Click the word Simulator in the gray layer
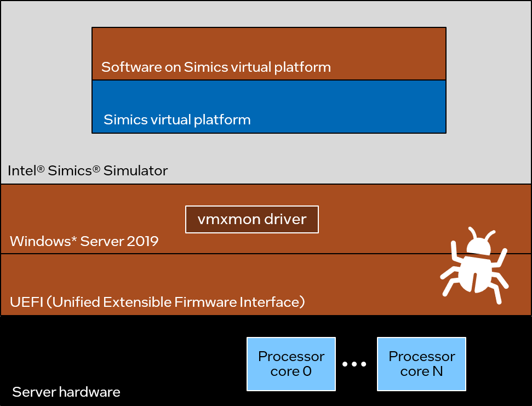 tap(136, 170)
